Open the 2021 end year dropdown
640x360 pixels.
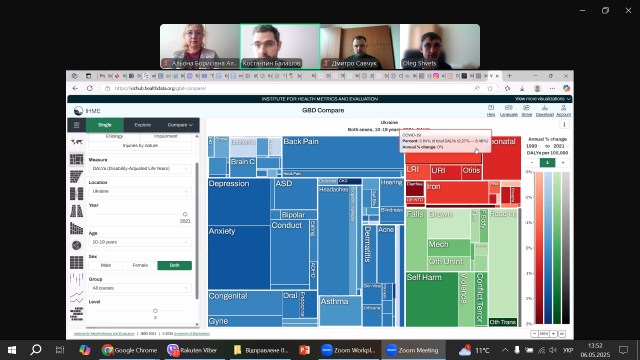tap(562, 146)
